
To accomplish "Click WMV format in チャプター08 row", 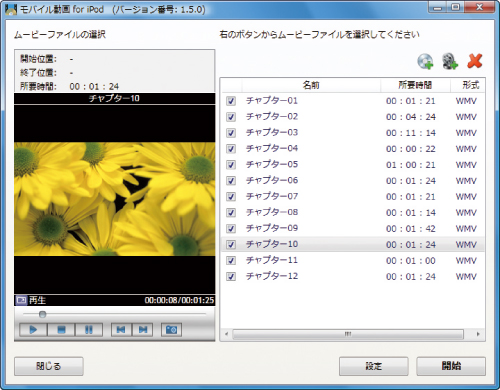I will [466, 213].
